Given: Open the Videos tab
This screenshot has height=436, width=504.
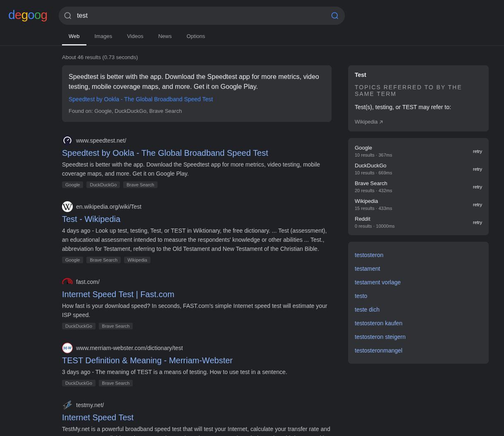Looking at the screenshot, I should coord(135,36).
